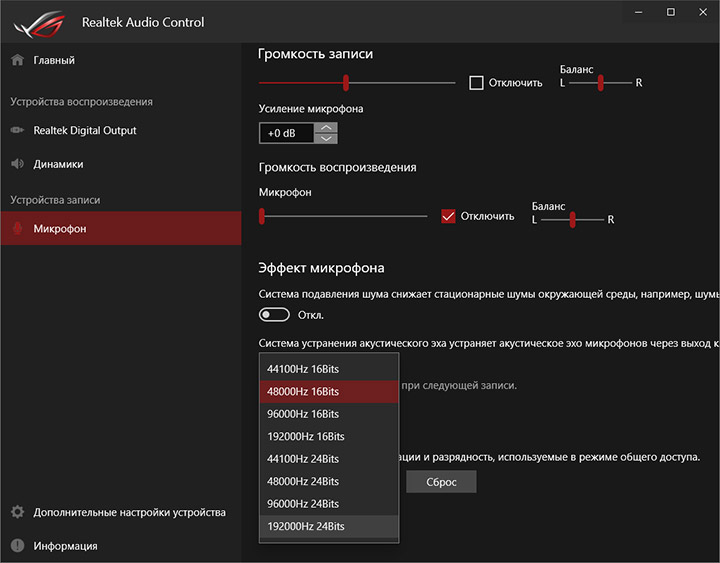720x563 pixels.
Task: Go to the Главный main page
Action: [54, 60]
